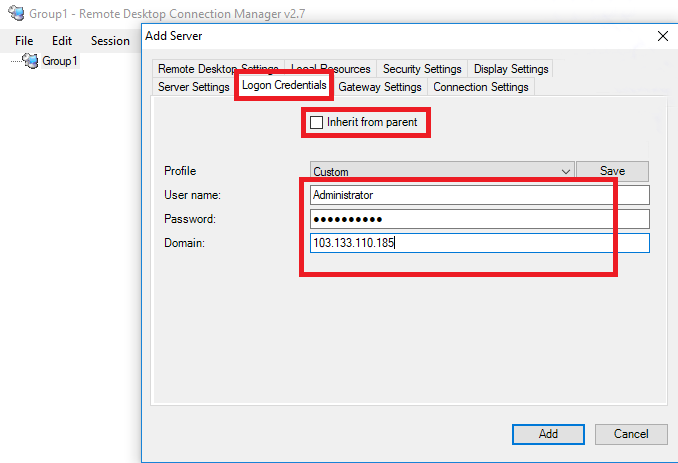678x463 pixels.
Task: Open the Edit menu
Action: coord(62,41)
